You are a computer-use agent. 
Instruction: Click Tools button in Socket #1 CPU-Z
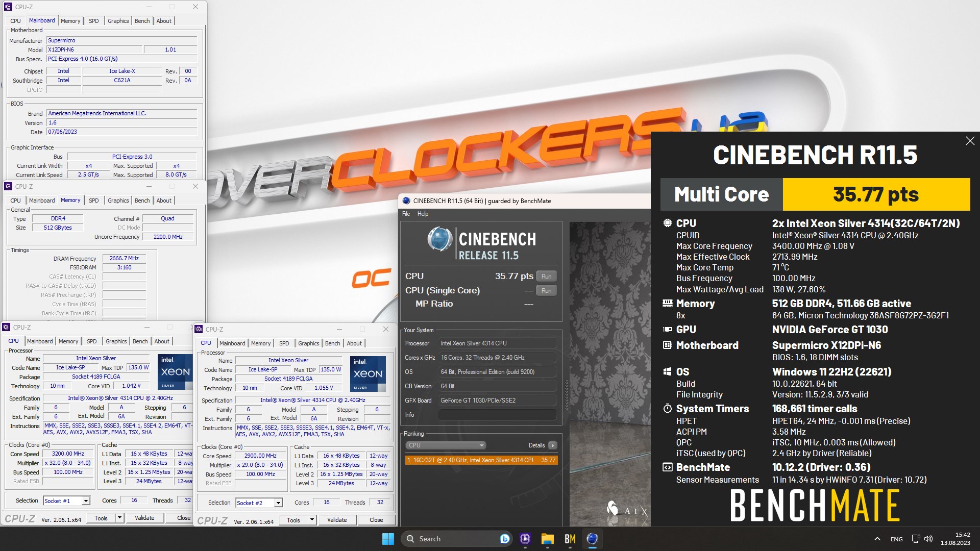pos(101,518)
